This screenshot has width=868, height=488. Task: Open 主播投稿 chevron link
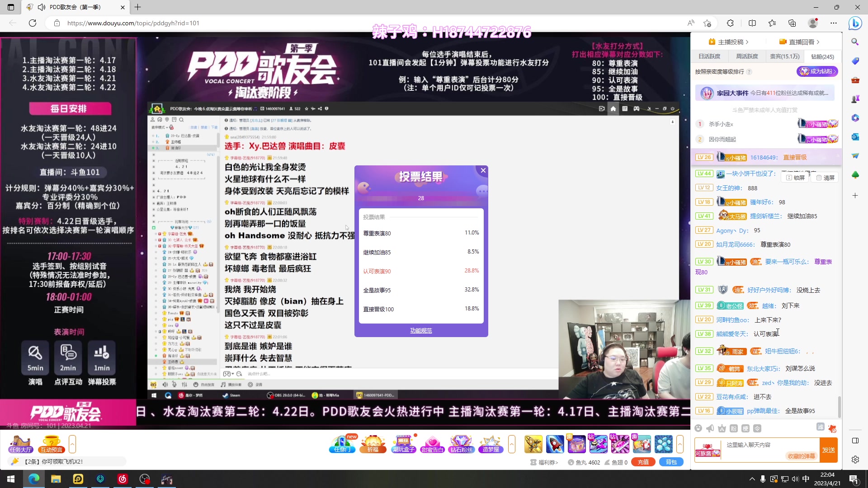[x=728, y=42]
